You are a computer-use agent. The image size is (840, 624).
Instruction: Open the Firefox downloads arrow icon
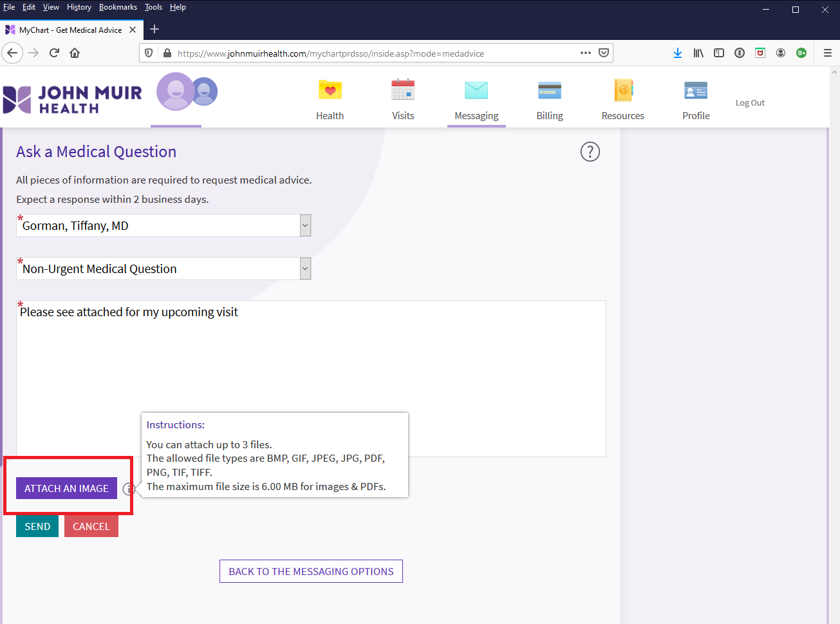(677, 53)
